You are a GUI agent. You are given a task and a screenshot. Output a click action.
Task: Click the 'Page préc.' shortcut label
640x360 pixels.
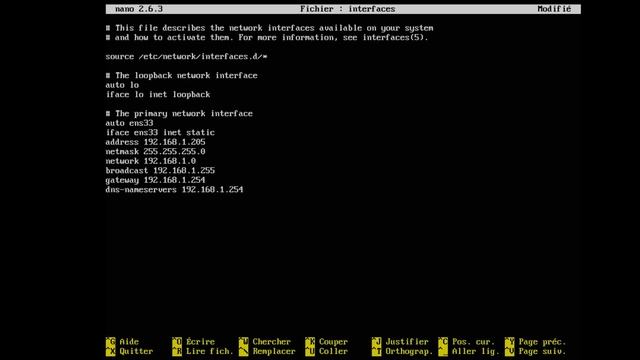542,342
